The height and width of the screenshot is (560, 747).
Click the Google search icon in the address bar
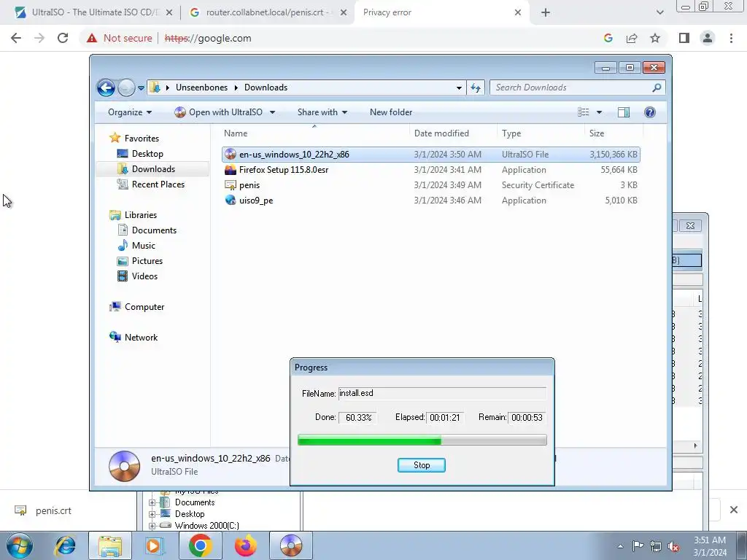(x=608, y=38)
